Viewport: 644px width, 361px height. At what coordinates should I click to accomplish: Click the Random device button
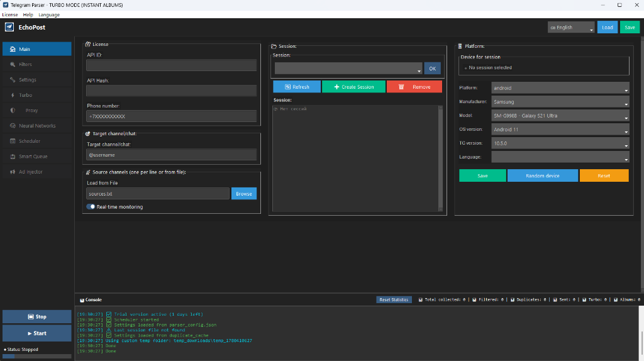(x=543, y=175)
